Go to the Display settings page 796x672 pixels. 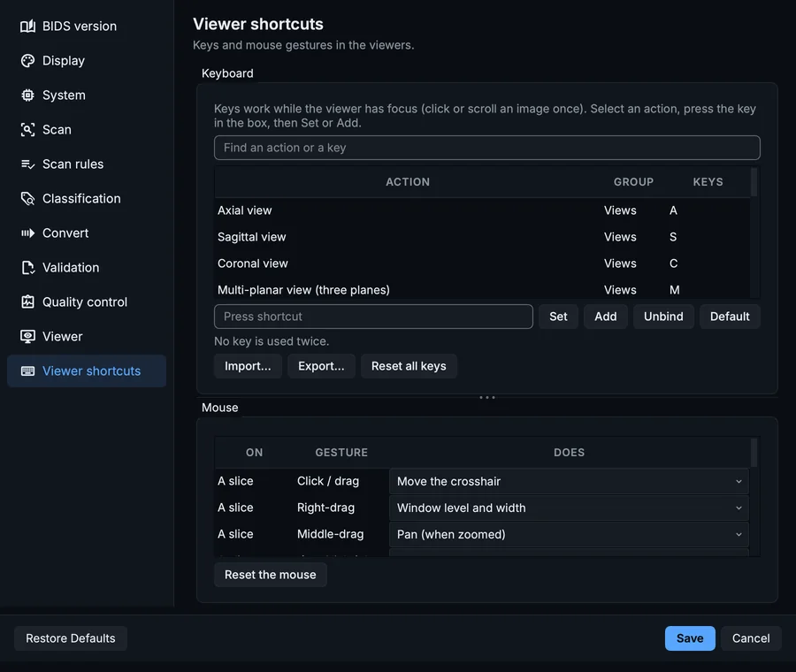click(87, 60)
